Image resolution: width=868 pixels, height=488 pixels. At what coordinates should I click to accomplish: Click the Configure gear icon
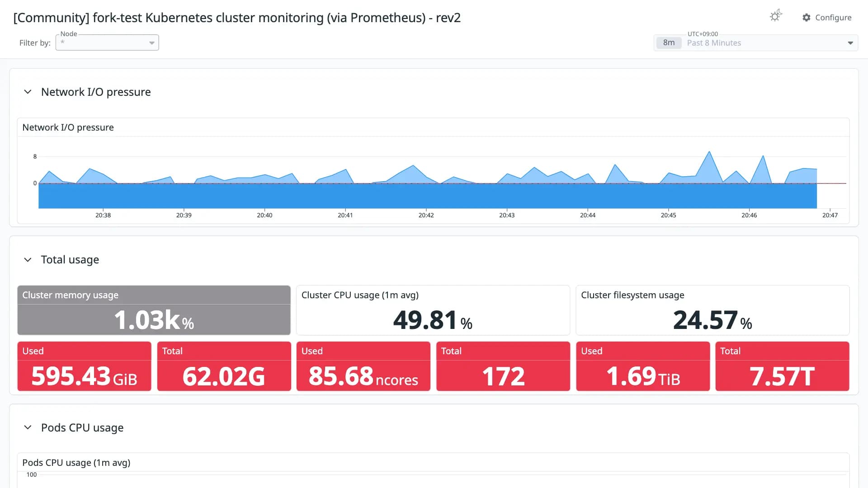click(807, 18)
